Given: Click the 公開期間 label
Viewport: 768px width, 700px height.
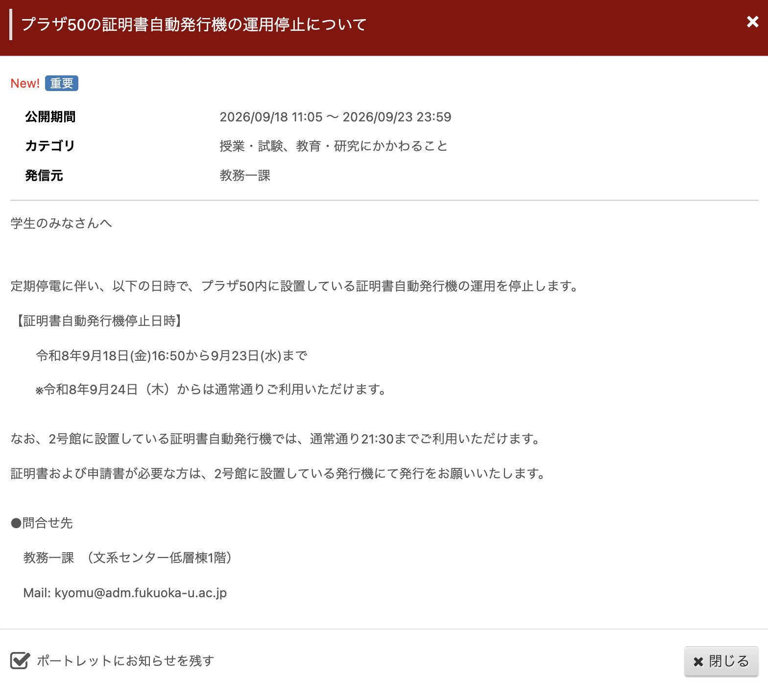Looking at the screenshot, I should [x=50, y=117].
